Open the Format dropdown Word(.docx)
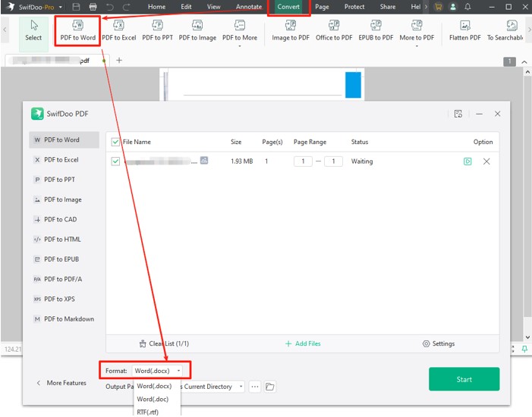 pos(157,371)
